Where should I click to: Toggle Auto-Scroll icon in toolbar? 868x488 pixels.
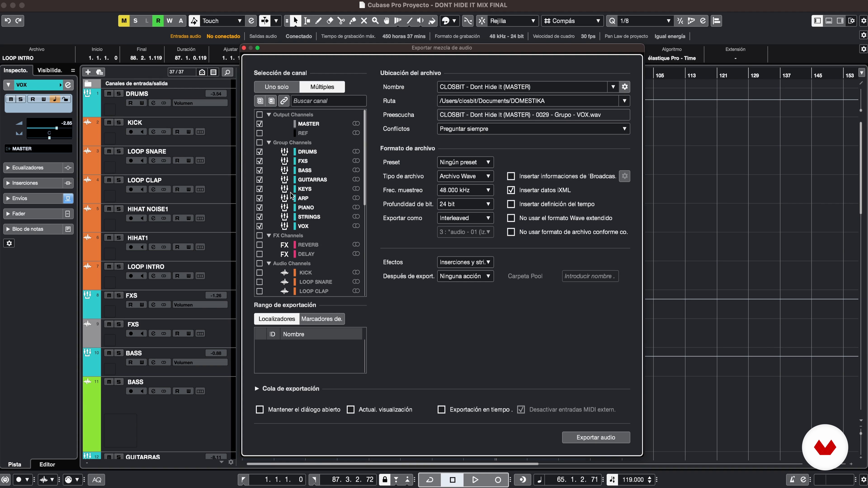click(x=264, y=21)
